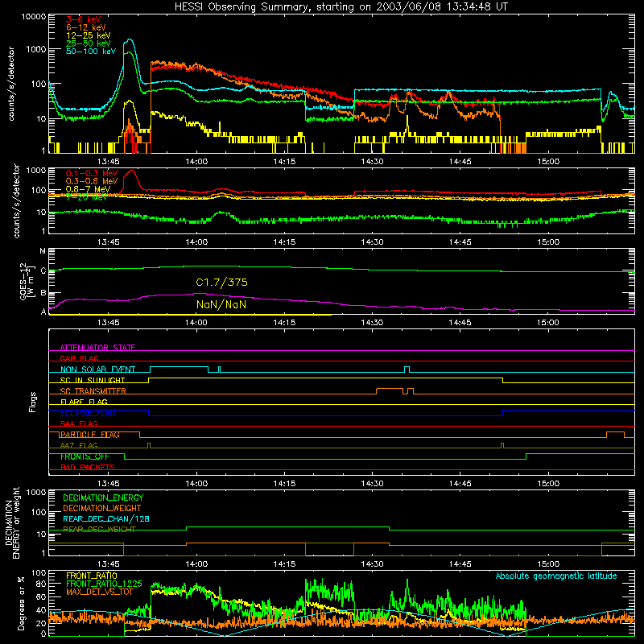
Task: Click the 14:30 time label under the GOES-12 panel
Action: [x=372, y=323]
